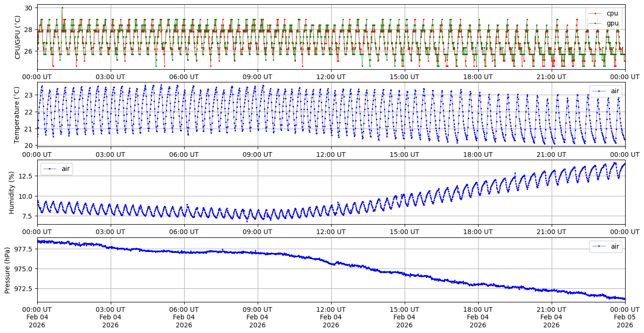This screenshot has height=333, width=644.
Task: Select the 'cpu' legend label text
Action: click(612, 14)
